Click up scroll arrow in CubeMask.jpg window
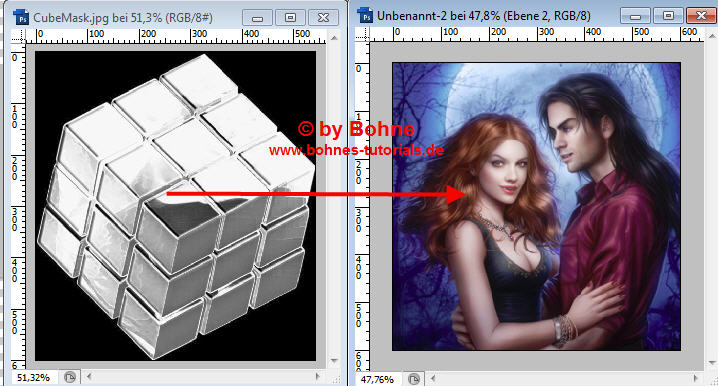 (x=334, y=38)
